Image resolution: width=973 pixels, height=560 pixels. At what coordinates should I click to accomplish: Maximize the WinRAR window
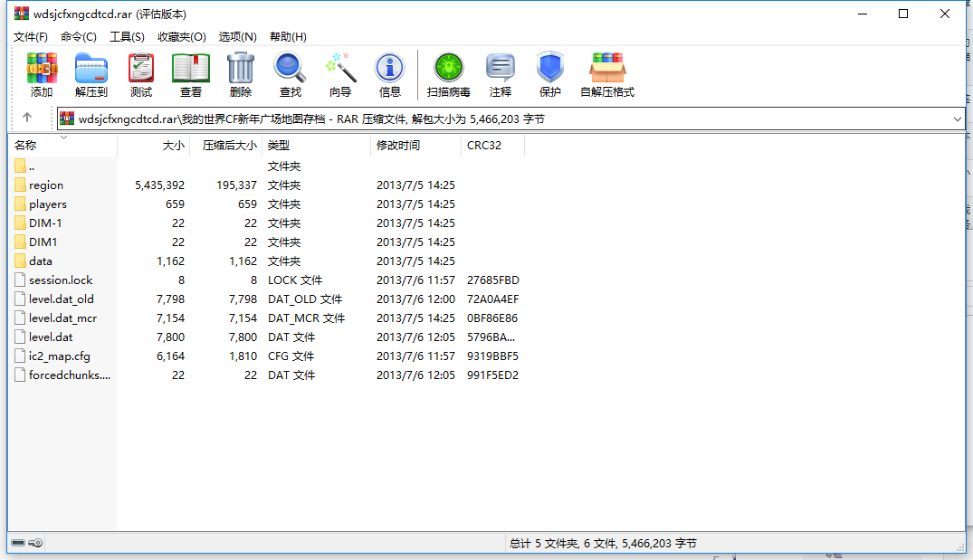(903, 14)
